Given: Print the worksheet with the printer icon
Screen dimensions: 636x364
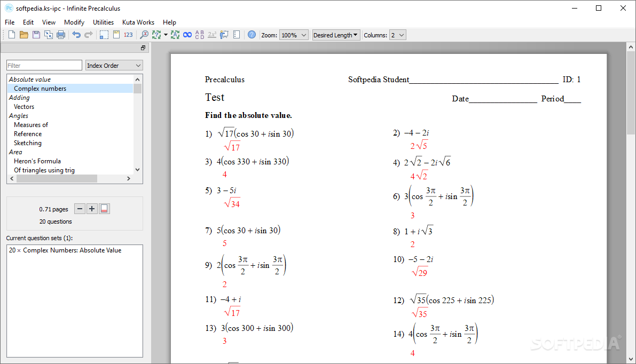Looking at the screenshot, I should click(61, 35).
